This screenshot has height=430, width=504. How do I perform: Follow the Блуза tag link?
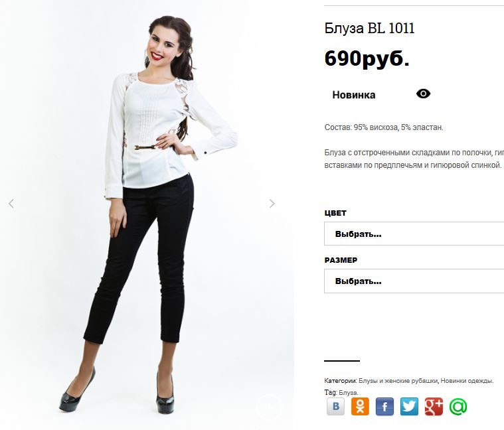(x=348, y=392)
